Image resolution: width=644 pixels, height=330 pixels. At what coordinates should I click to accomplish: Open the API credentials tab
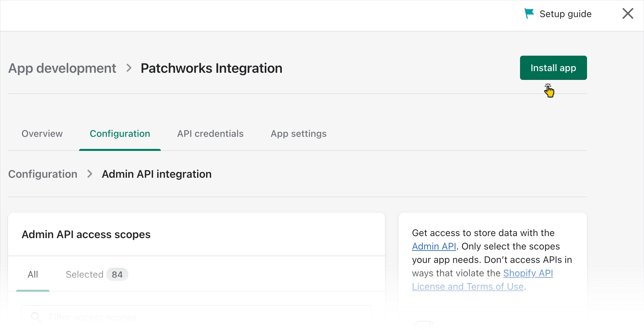[210, 133]
